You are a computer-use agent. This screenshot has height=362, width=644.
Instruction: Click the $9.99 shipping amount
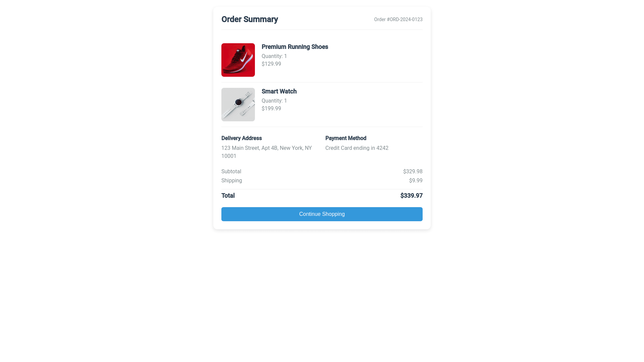416,180
